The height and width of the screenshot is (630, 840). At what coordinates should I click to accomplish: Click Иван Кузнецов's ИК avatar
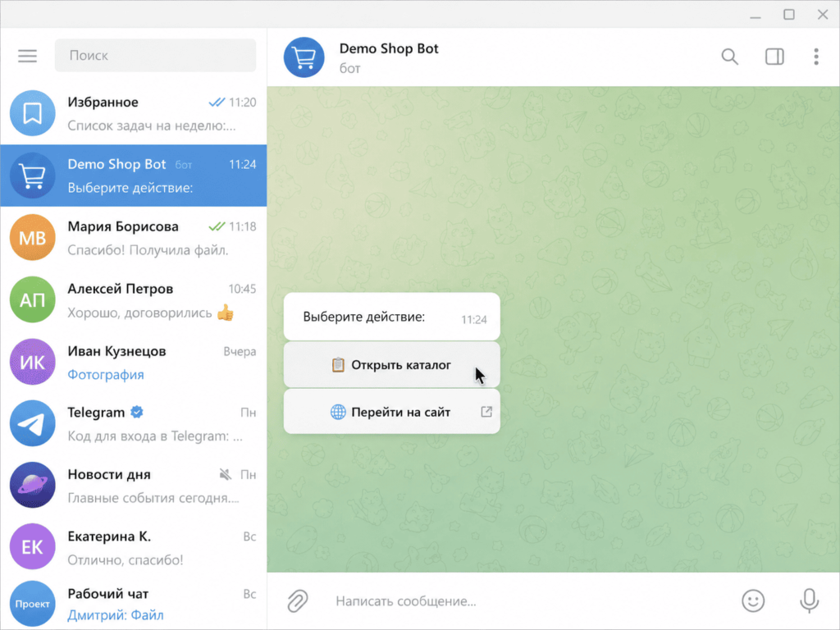[x=32, y=362]
